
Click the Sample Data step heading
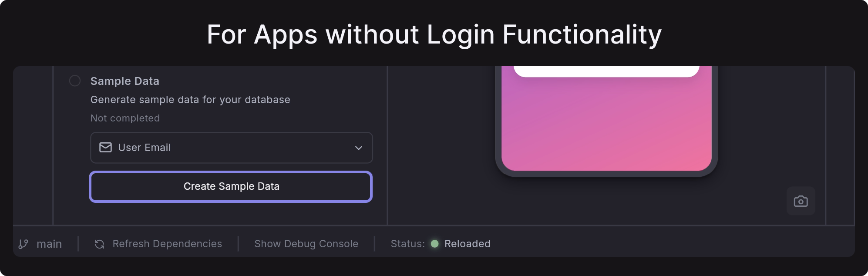[x=124, y=81]
